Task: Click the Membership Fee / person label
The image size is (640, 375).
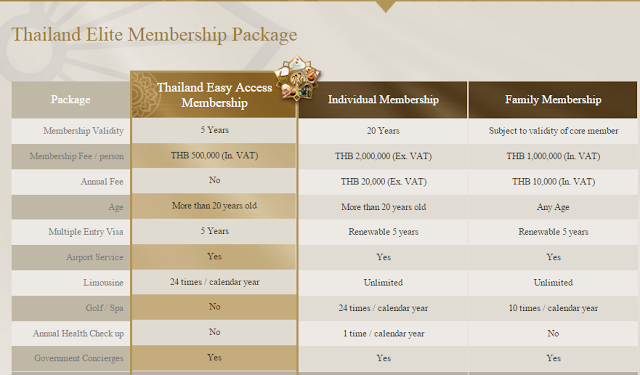Action: [x=76, y=156]
